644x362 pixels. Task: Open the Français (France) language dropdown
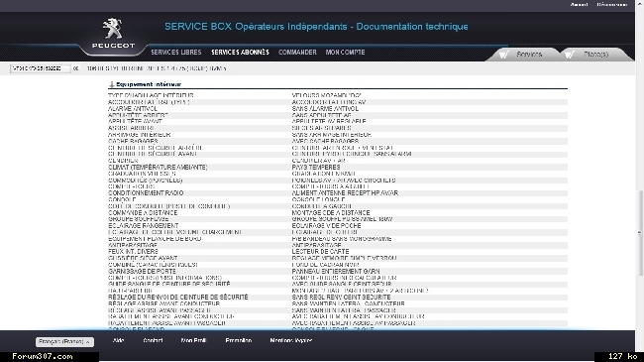(64, 342)
